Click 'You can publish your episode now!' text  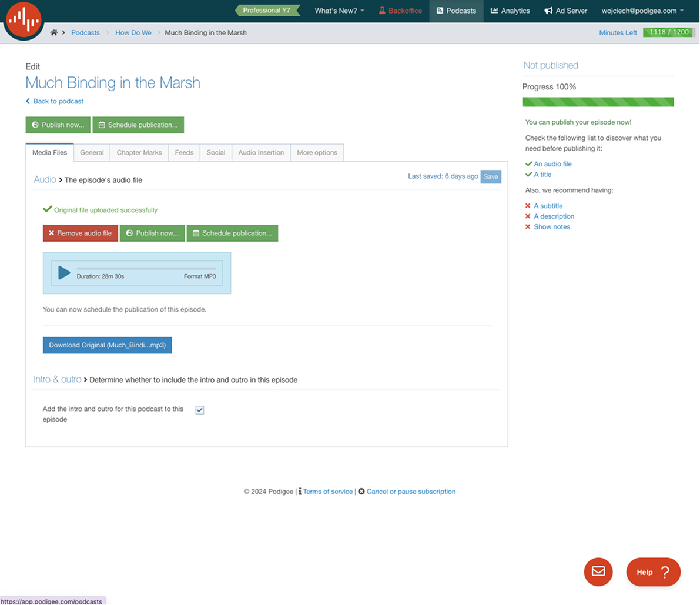point(578,122)
